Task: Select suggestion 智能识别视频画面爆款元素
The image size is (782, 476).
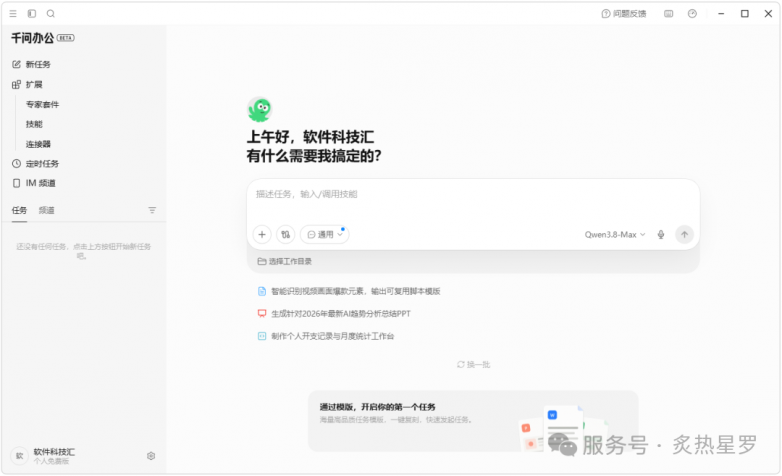Action: pyautogui.click(x=349, y=291)
